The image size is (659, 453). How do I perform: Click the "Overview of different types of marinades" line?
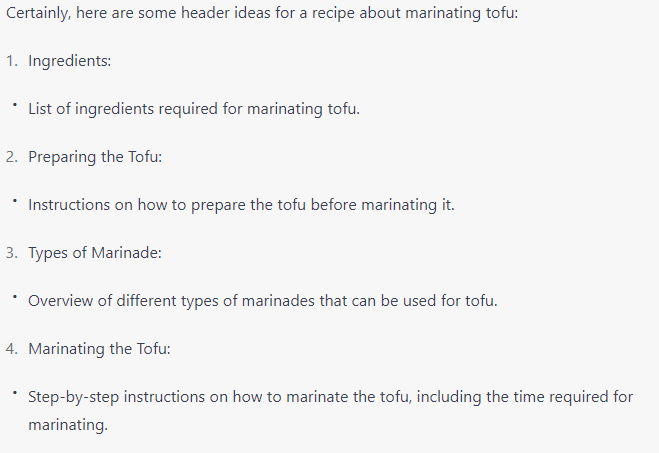[x=263, y=301]
